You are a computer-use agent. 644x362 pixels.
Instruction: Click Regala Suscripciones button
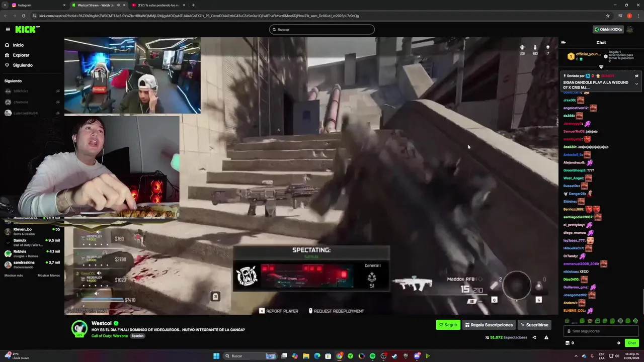coord(489,325)
